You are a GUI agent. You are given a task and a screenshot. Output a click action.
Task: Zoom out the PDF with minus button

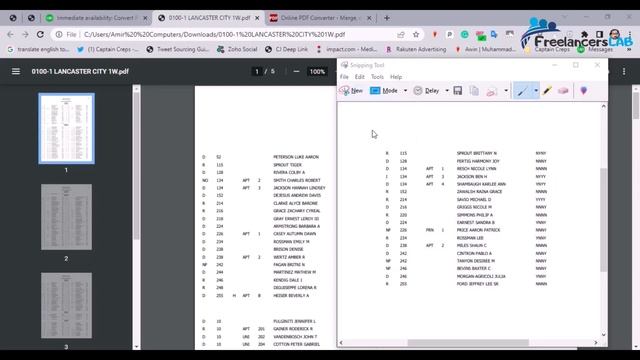point(296,71)
